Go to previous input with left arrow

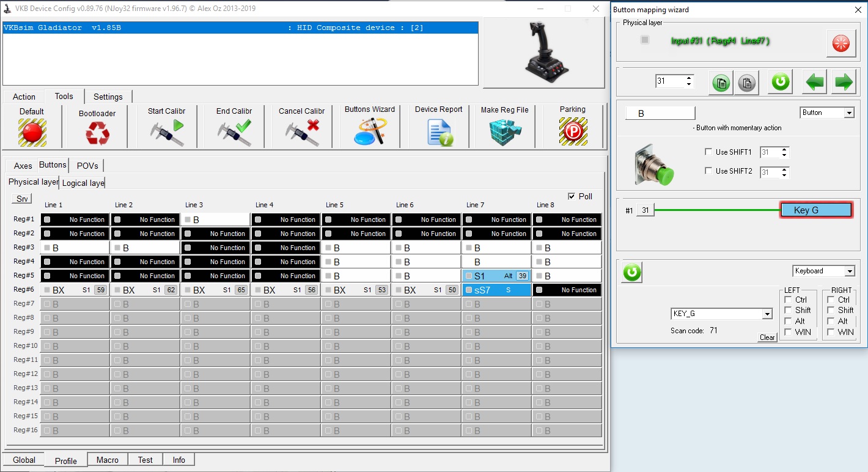point(815,81)
